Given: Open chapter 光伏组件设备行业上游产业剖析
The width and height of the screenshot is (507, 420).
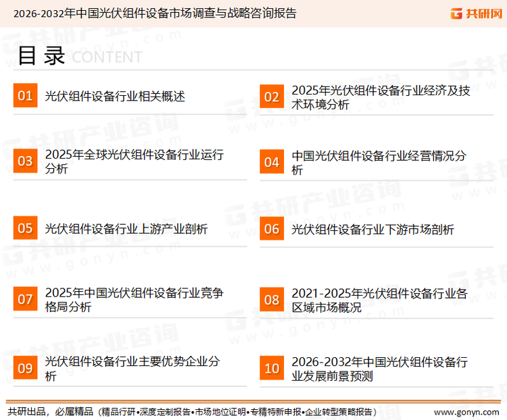Looking at the screenshot, I should 126,229.
